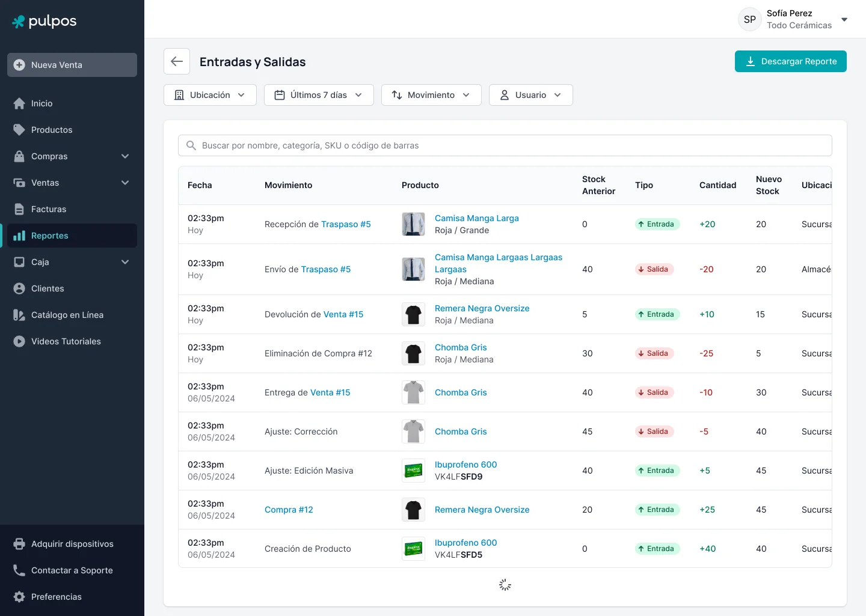Open the Traspaso #5 link in Envío row
This screenshot has width=866, height=616.
(x=326, y=269)
